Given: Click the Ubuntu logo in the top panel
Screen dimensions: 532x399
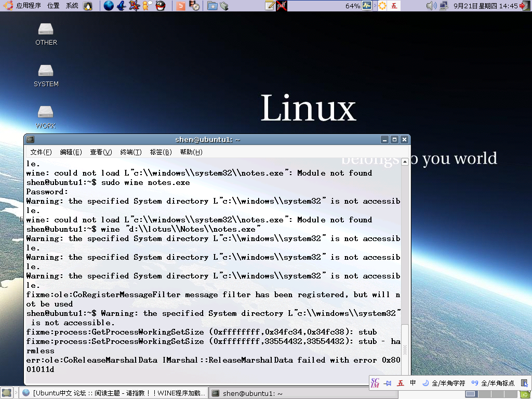Looking at the screenshot, I should click(8, 5).
